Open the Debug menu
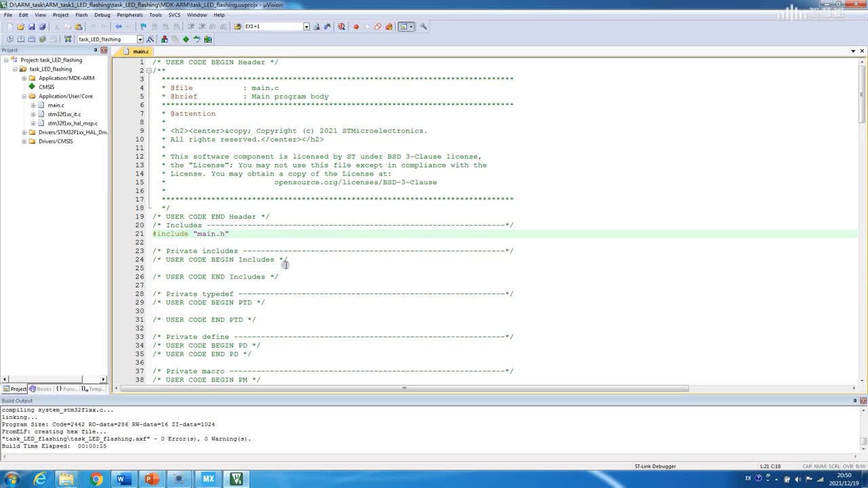 [102, 15]
